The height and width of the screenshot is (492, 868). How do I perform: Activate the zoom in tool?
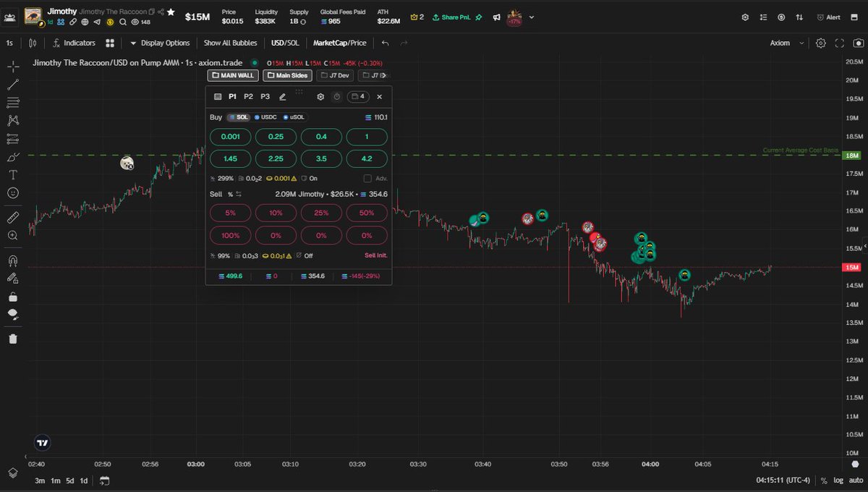pyautogui.click(x=13, y=235)
